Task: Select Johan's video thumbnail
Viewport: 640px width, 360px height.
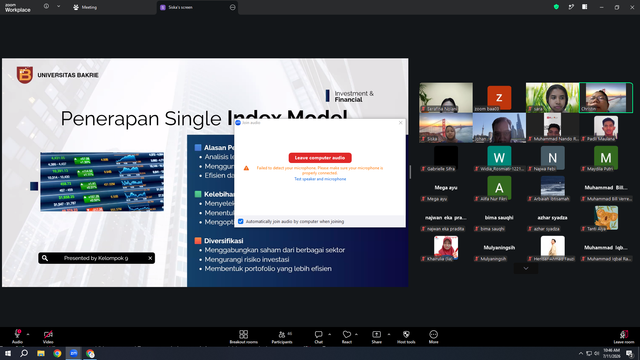Action: point(499,128)
